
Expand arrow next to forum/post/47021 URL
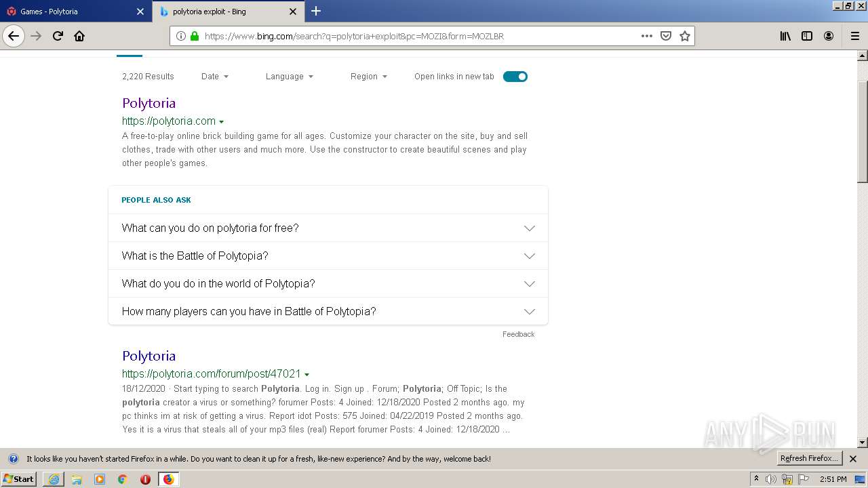point(307,374)
